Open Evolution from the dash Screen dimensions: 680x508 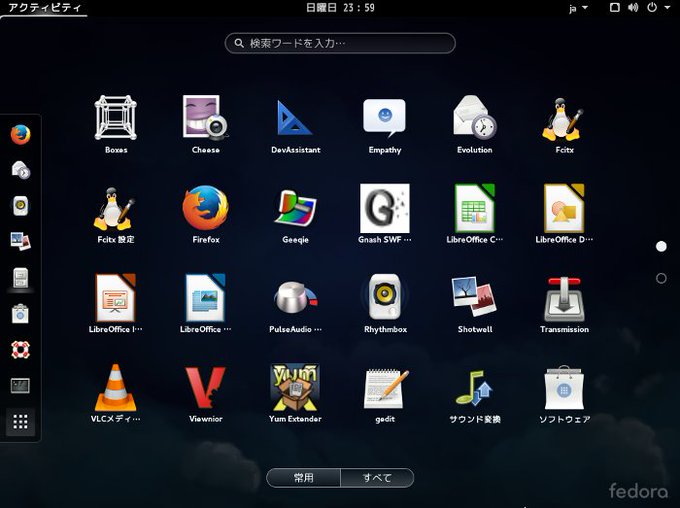tap(20, 170)
